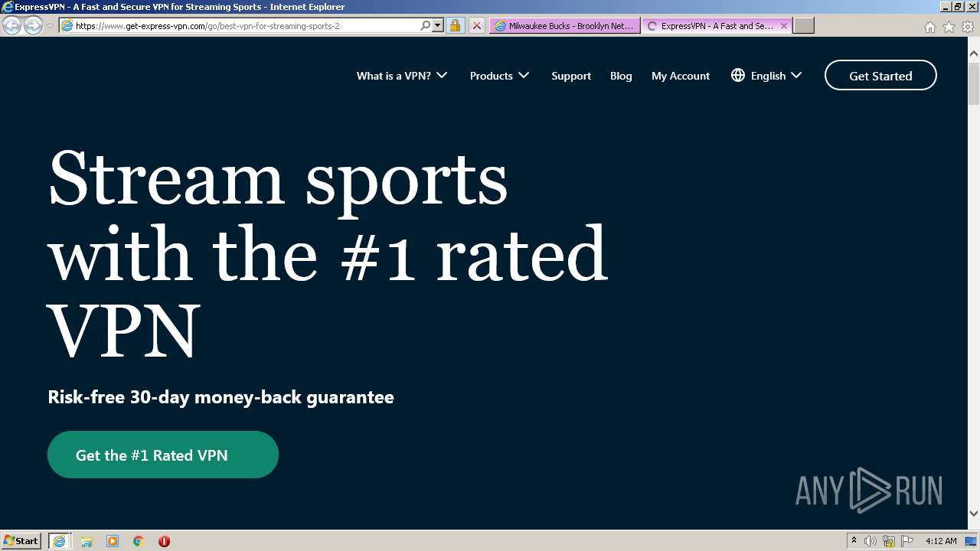Open the security lock report icon
The width and height of the screenshot is (980, 551).
pyautogui.click(x=455, y=25)
